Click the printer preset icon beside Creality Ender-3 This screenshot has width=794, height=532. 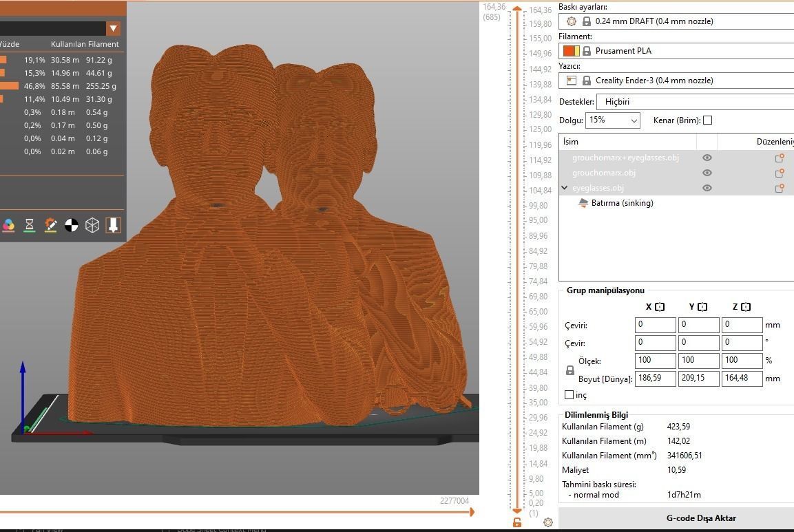[571, 80]
